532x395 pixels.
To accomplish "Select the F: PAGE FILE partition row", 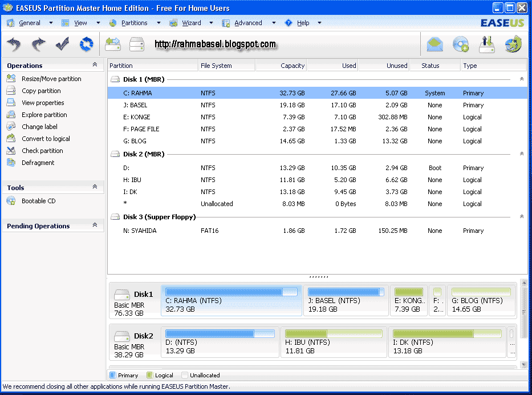I will click(x=317, y=129).
